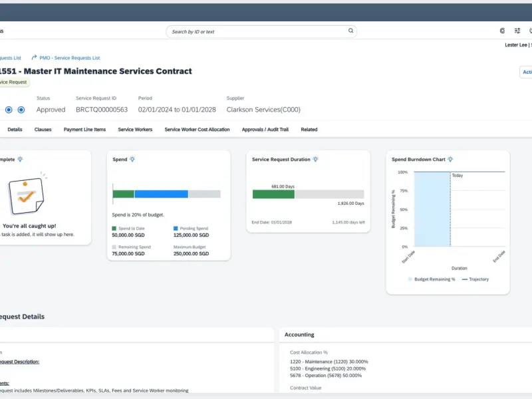The width and height of the screenshot is (532, 399).
Task: Open the Payment Line Items tab
Action: [x=84, y=130]
